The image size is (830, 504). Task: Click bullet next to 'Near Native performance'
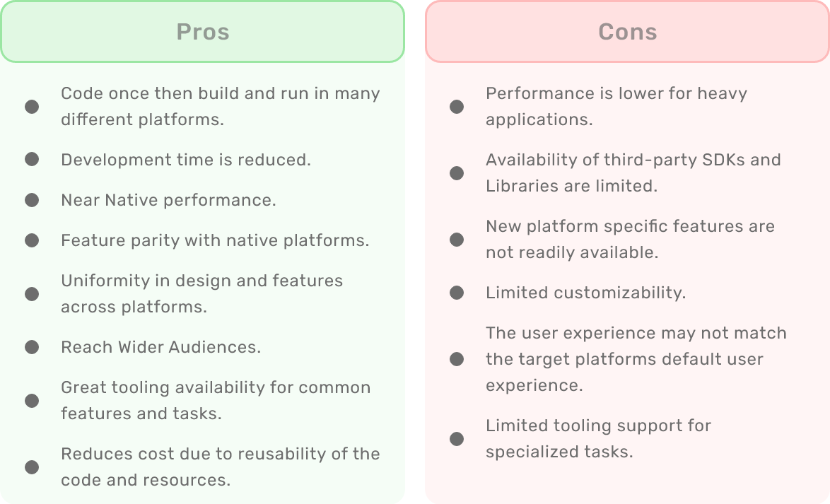pyautogui.click(x=32, y=200)
